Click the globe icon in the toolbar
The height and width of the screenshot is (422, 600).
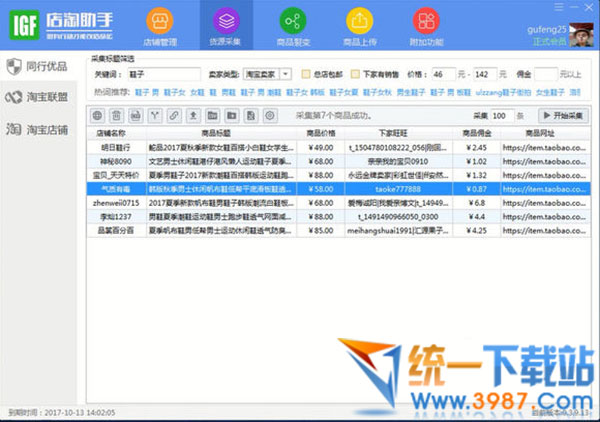(x=99, y=116)
